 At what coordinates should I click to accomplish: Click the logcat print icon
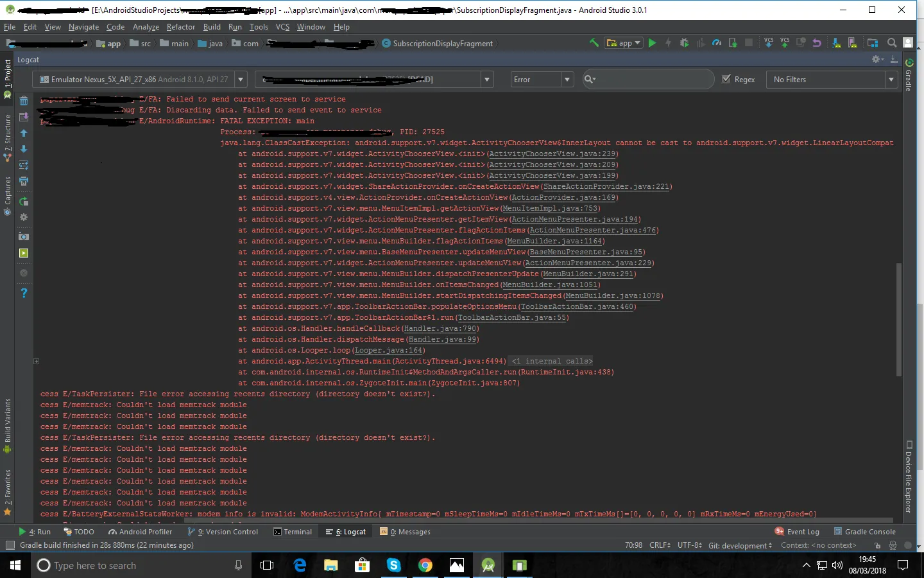[24, 181]
